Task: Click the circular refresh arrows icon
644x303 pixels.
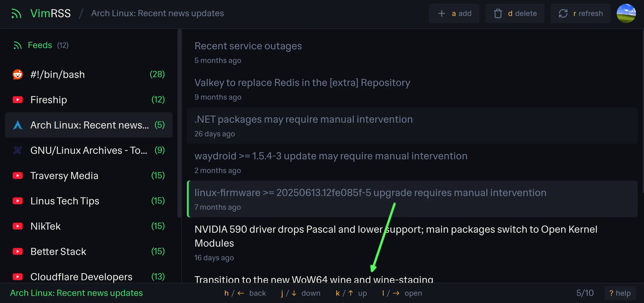Action: pyautogui.click(x=563, y=13)
